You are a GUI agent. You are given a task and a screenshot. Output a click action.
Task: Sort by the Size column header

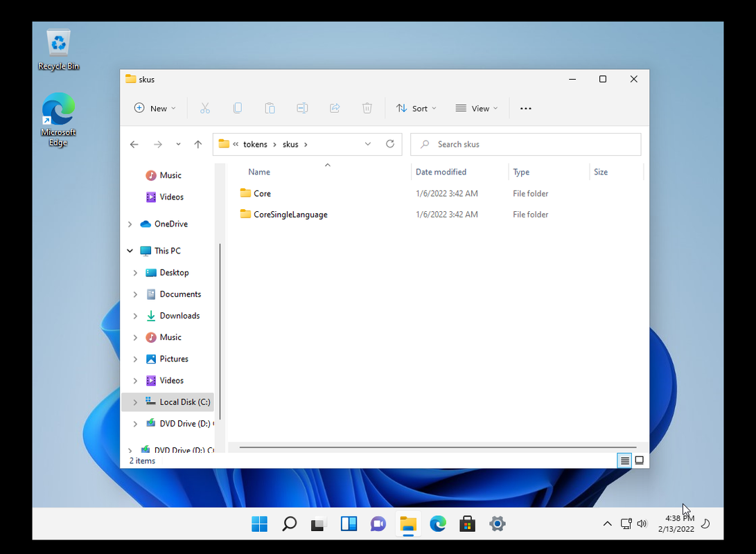(601, 172)
